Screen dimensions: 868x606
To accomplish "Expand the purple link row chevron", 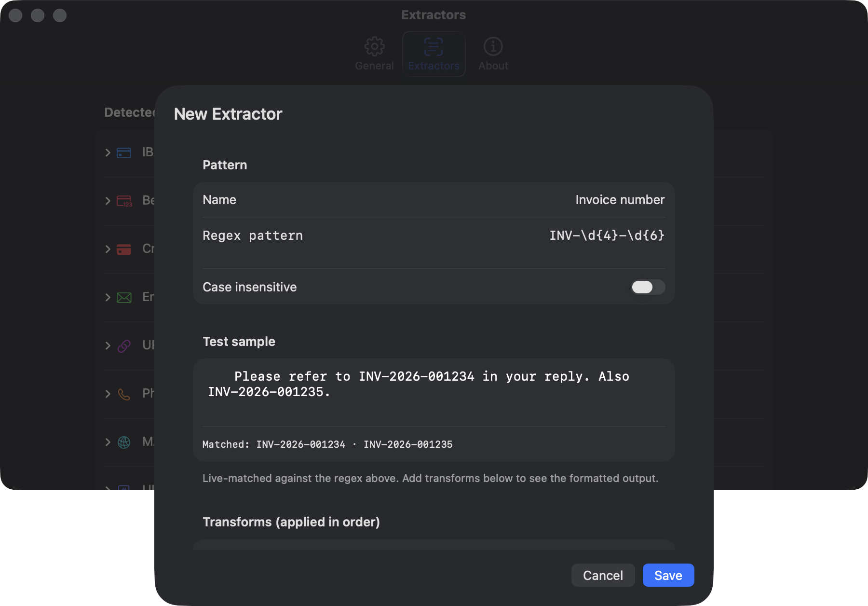I will [x=108, y=345].
